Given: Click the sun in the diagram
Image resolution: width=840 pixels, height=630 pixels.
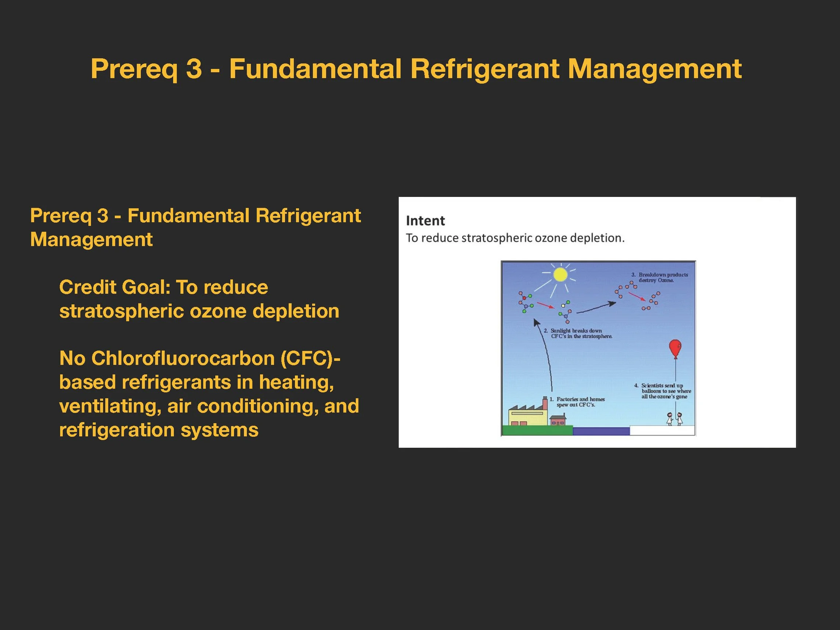Looking at the screenshot, I should [x=560, y=274].
